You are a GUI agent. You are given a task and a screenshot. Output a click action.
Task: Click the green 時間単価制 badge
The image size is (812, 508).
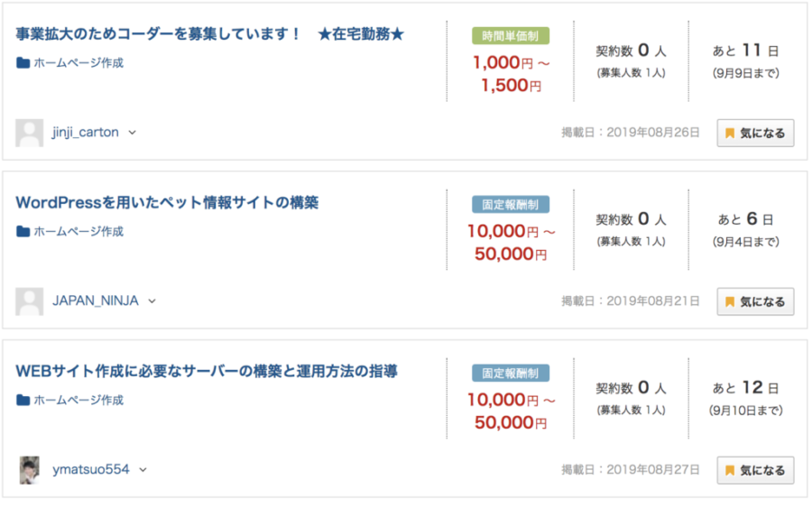tap(511, 36)
